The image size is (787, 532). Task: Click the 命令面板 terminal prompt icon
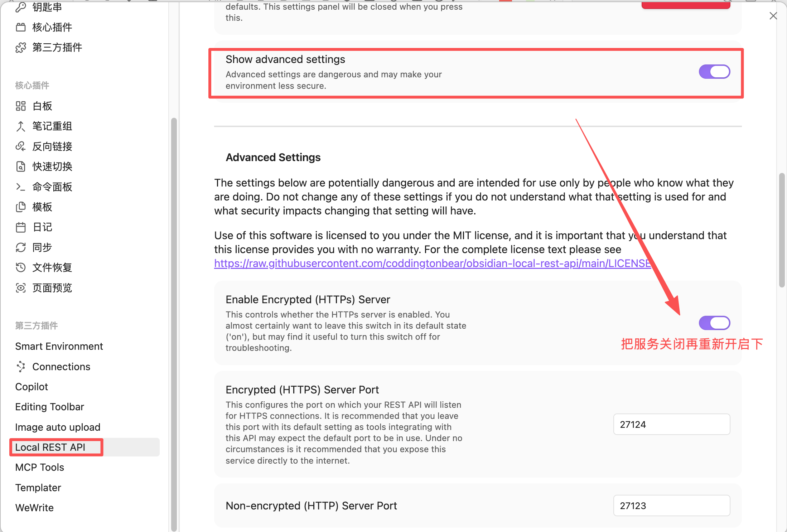[x=21, y=187]
